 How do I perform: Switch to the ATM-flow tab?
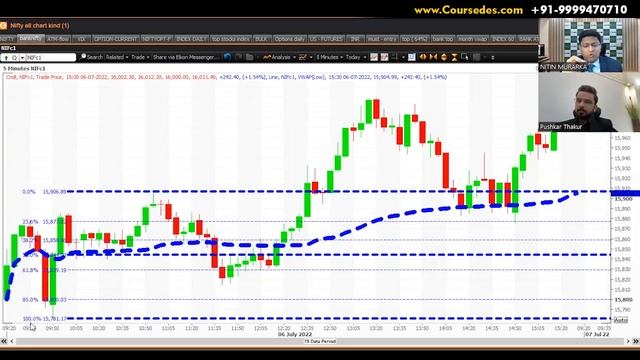[58, 39]
